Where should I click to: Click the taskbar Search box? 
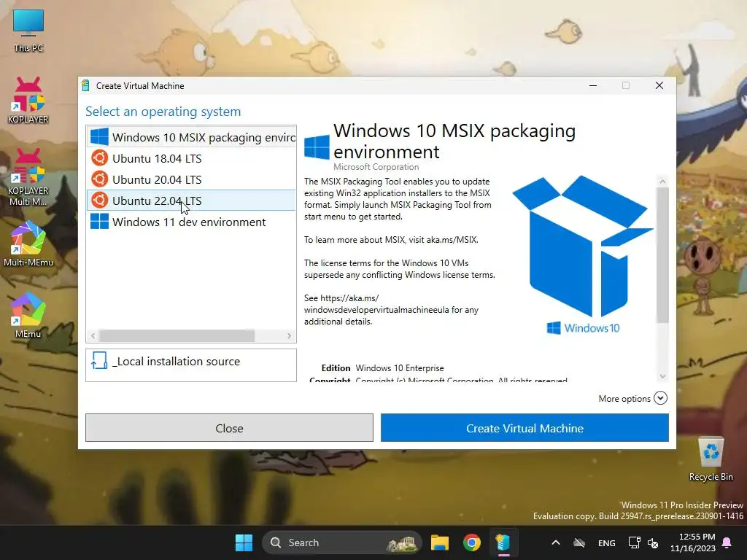342,542
